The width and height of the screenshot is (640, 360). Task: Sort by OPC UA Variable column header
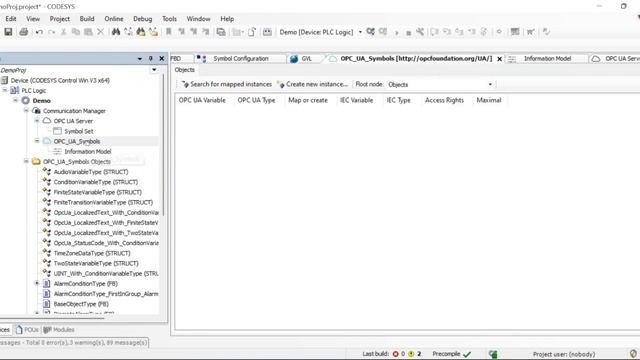[x=202, y=100]
